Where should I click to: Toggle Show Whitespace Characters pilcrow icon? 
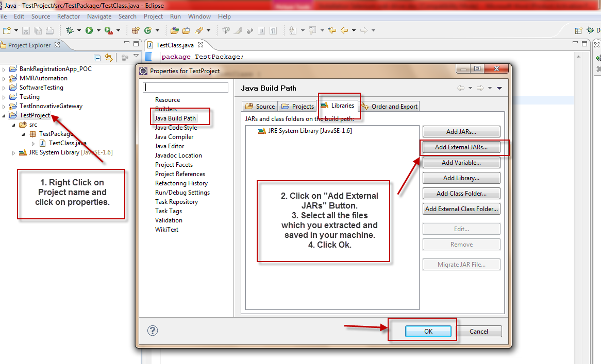(x=273, y=30)
